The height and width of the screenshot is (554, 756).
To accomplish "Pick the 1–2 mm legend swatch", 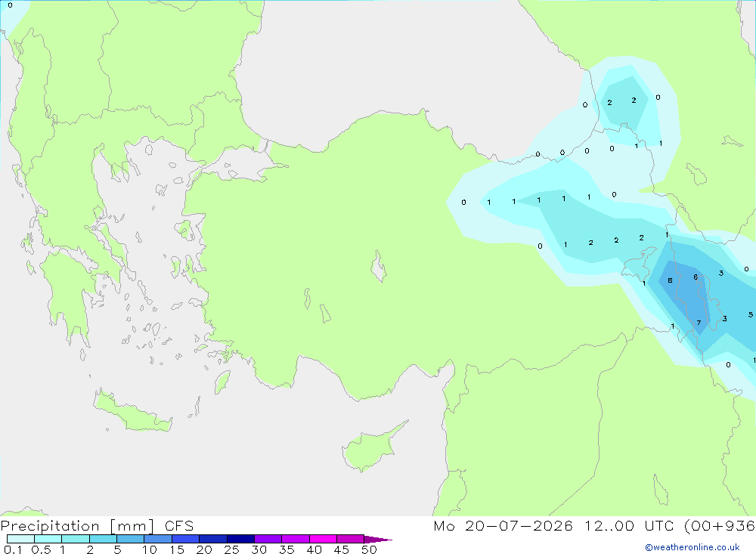I will coord(75,539).
